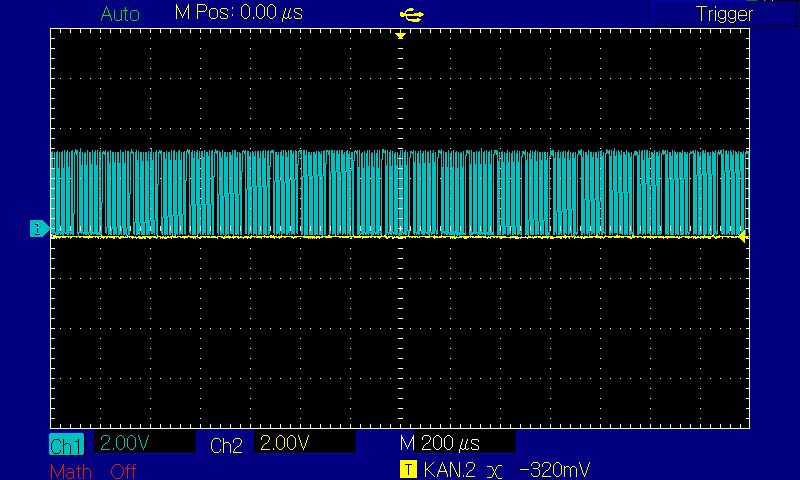Click the Trigger menu header
Image resolution: width=800 pixels, height=480 pixels.
[x=724, y=14]
